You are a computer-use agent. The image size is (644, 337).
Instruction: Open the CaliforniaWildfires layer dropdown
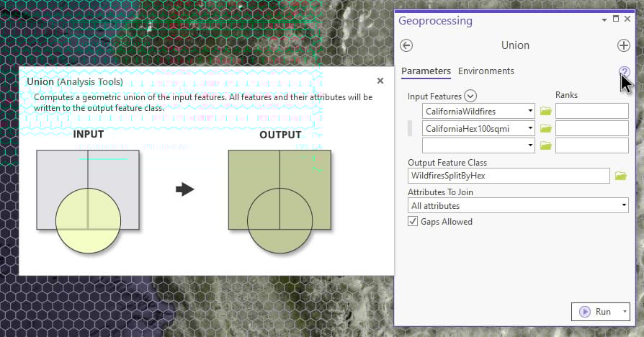pyautogui.click(x=530, y=111)
